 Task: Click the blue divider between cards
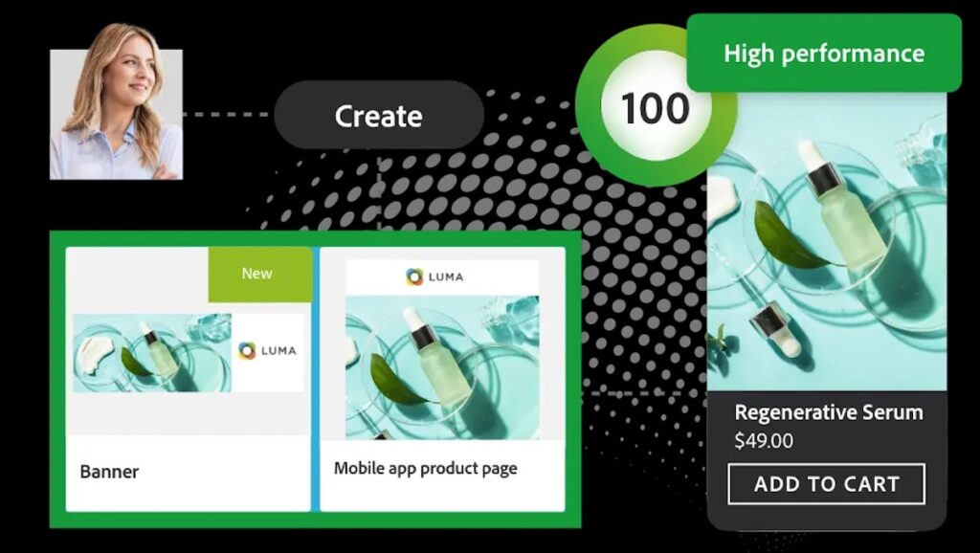tap(316, 379)
